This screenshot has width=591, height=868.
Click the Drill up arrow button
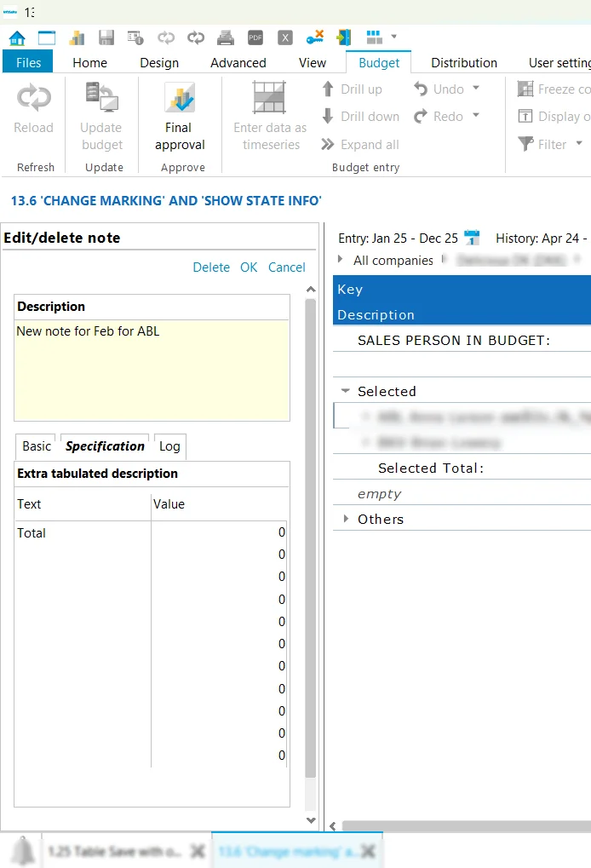(x=352, y=89)
